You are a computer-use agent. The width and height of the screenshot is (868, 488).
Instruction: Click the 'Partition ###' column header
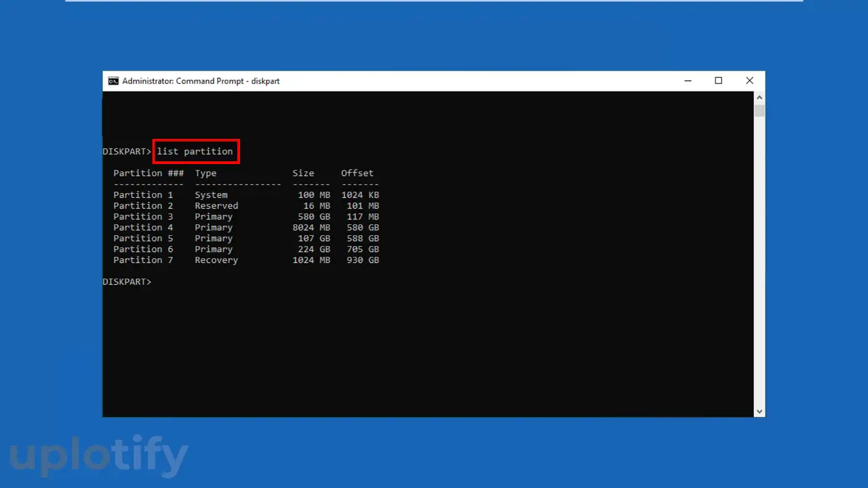pos(149,173)
